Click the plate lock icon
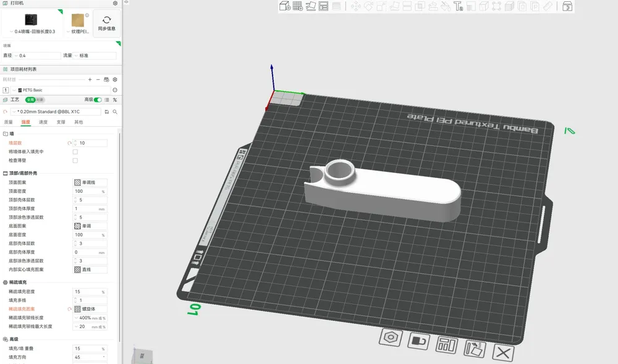This screenshot has height=364, width=618. [418, 341]
